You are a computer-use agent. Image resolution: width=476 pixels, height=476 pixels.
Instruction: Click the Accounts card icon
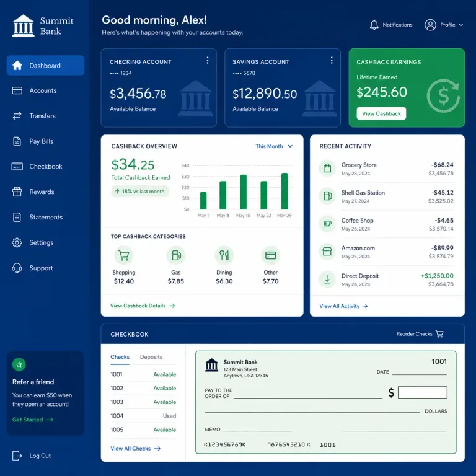pos(17,90)
